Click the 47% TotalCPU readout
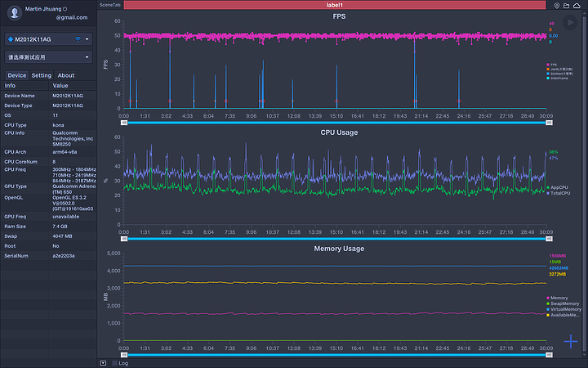The width and height of the screenshot is (588, 368). (554, 158)
